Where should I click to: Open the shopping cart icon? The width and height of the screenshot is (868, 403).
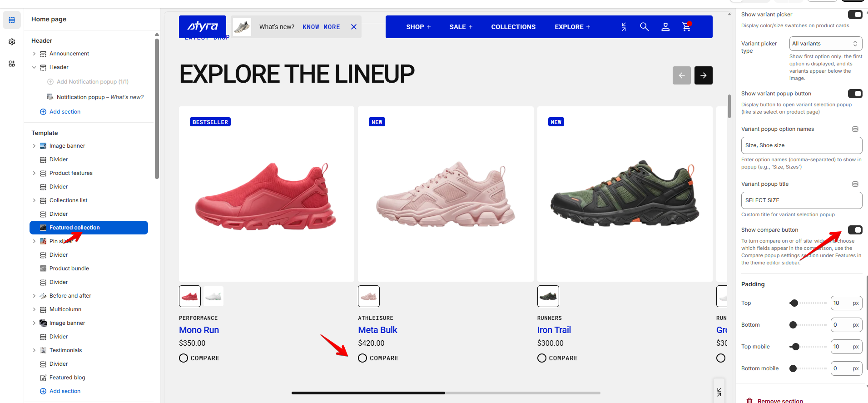coord(687,26)
